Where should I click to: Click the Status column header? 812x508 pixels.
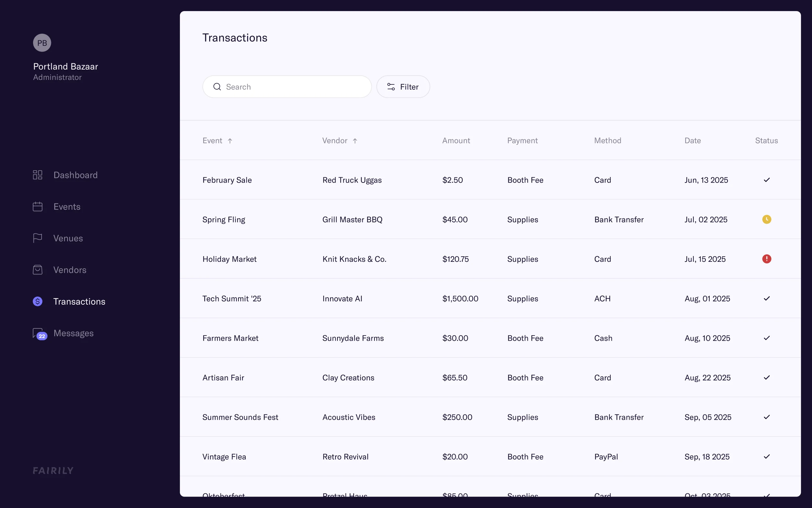pos(766,140)
